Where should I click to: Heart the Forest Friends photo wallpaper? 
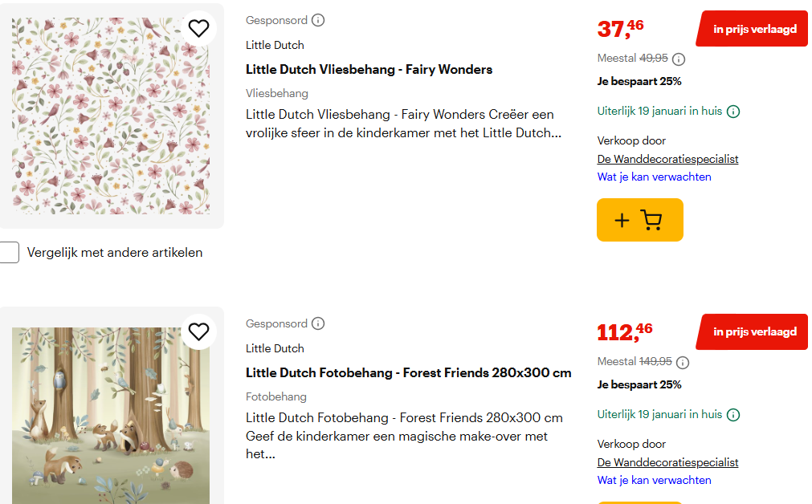point(198,331)
